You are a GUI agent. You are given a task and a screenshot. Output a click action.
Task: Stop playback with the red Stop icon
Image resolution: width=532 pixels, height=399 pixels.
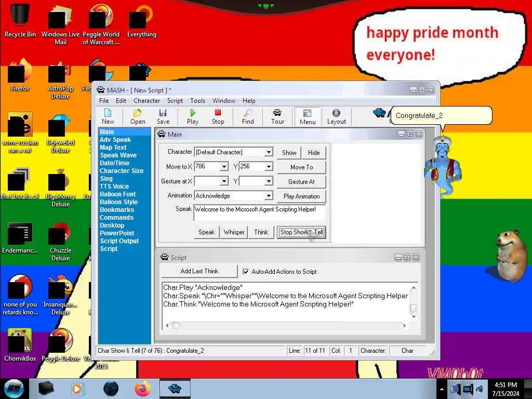(218, 117)
